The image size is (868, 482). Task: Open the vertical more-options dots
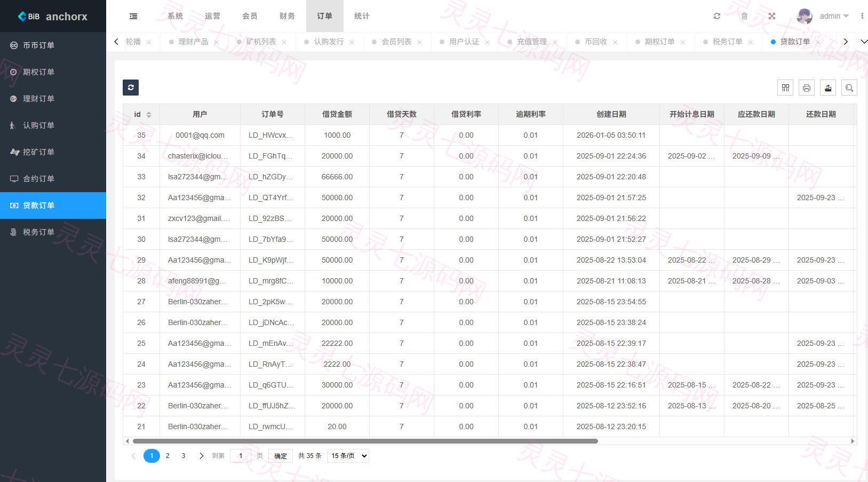pos(862,16)
